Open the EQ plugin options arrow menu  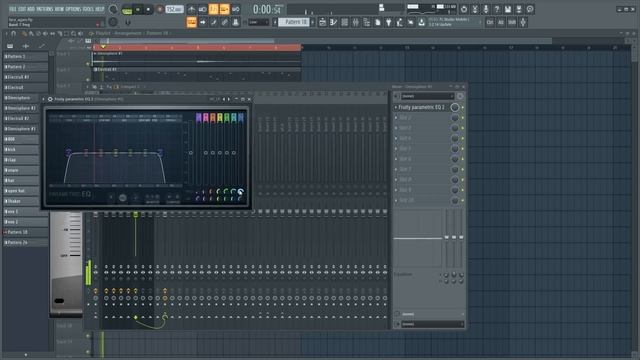(x=44, y=99)
